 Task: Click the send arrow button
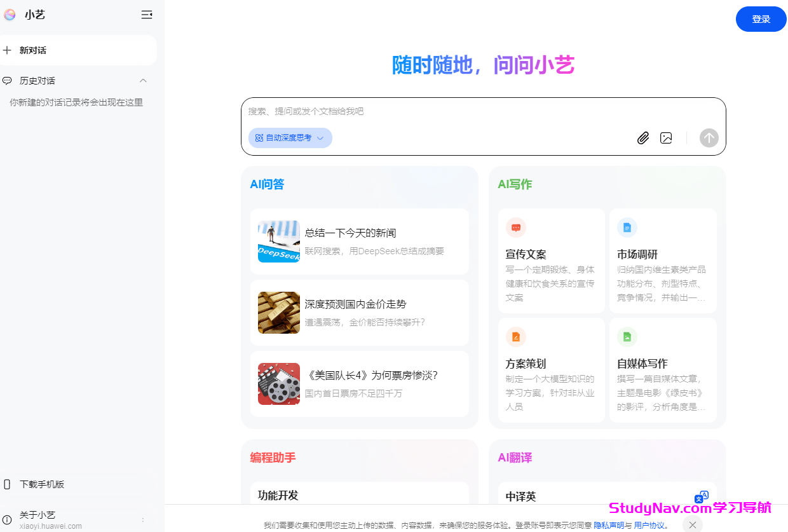[709, 138]
